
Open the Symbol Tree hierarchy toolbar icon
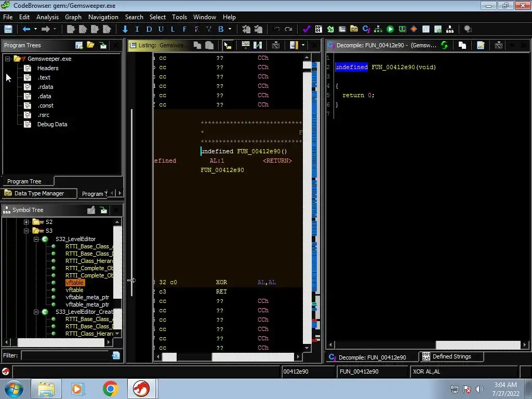450,29
